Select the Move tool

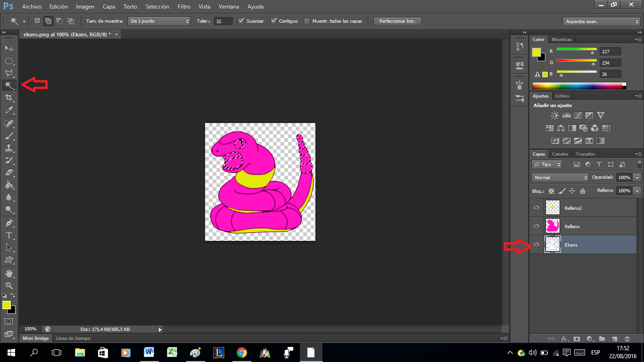(x=9, y=48)
